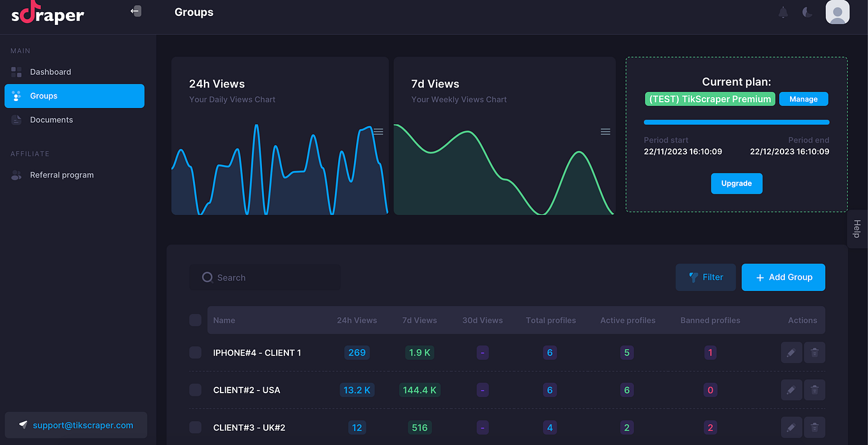Edit the IPHONE#4 - CLIENT 1 group
The width and height of the screenshot is (868, 445).
click(x=791, y=352)
